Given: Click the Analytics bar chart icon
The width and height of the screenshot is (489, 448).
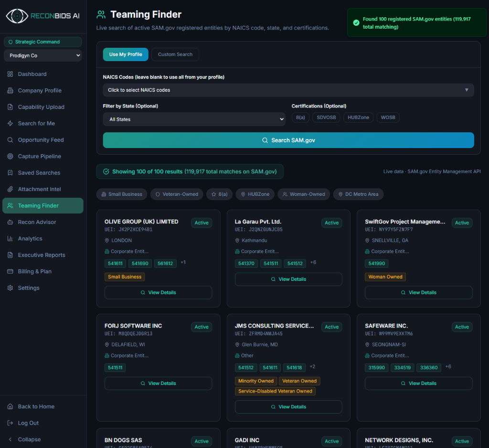Looking at the screenshot, I should point(11,238).
